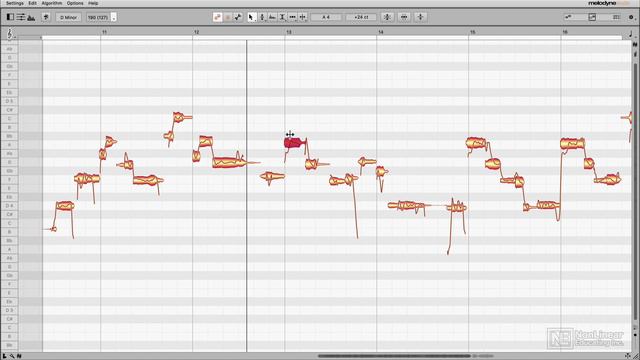Screen dimensions: 640x360
Task: Click the middle icon in bottom-left corner
Action: (x=12, y=356)
